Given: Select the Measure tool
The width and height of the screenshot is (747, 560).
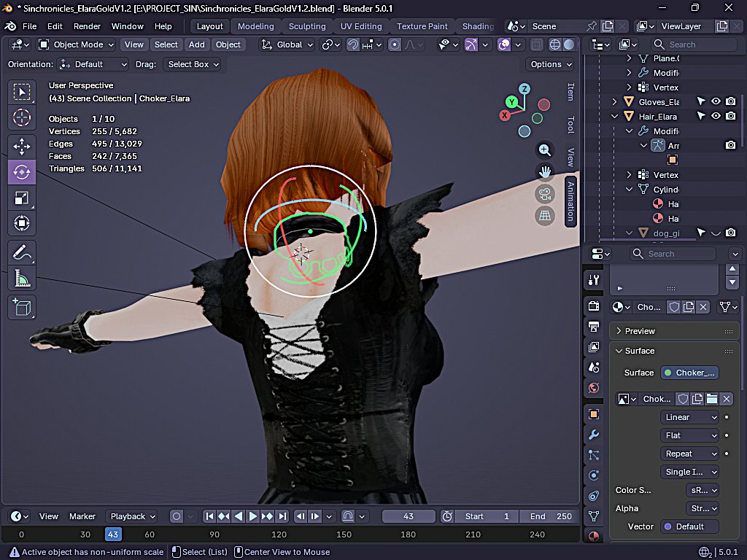Looking at the screenshot, I should pyautogui.click(x=22, y=279).
